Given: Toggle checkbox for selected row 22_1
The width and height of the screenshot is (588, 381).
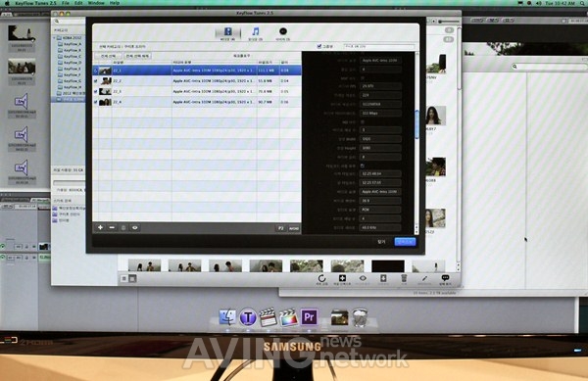Looking at the screenshot, I should (96, 71).
